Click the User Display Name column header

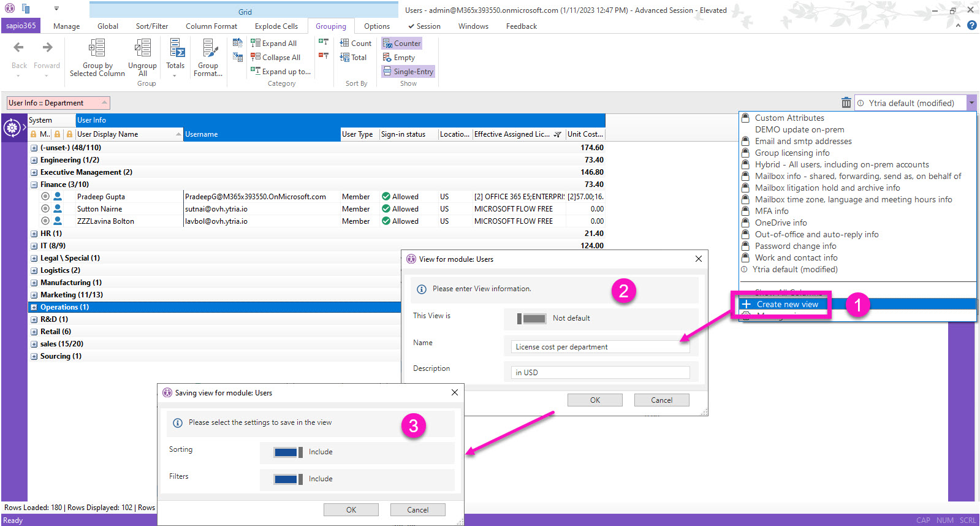coord(129,134)
